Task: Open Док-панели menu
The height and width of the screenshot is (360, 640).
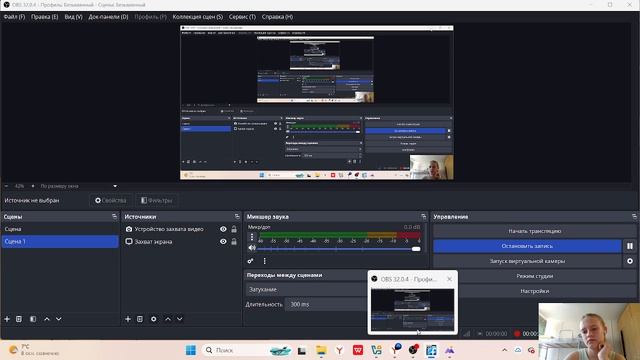Action: pyautogui.click(x=108, y=17)
